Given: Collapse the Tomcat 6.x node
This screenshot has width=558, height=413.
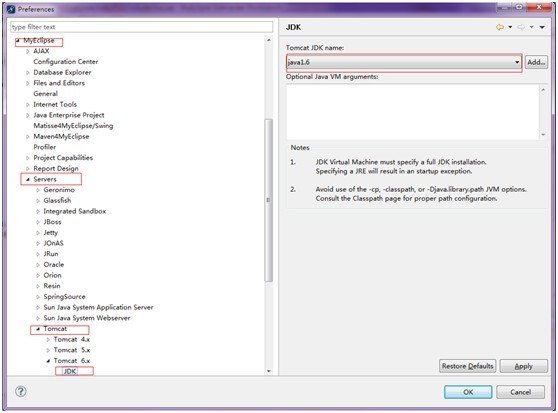Looking at the screenshot, I should pyautogui.click(x=48, y=361).
